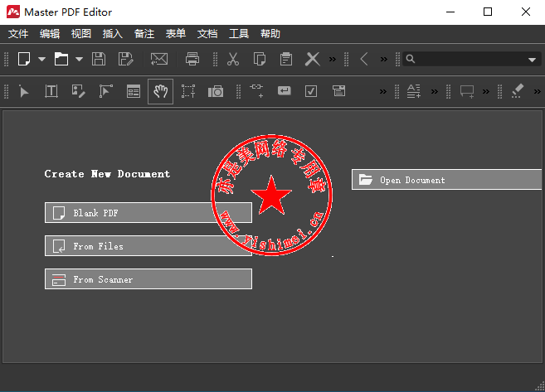Screen dimensions: 545x392
Task: Select the dashed-rectangle Select Text tool
Action: [x=188, y=91]
